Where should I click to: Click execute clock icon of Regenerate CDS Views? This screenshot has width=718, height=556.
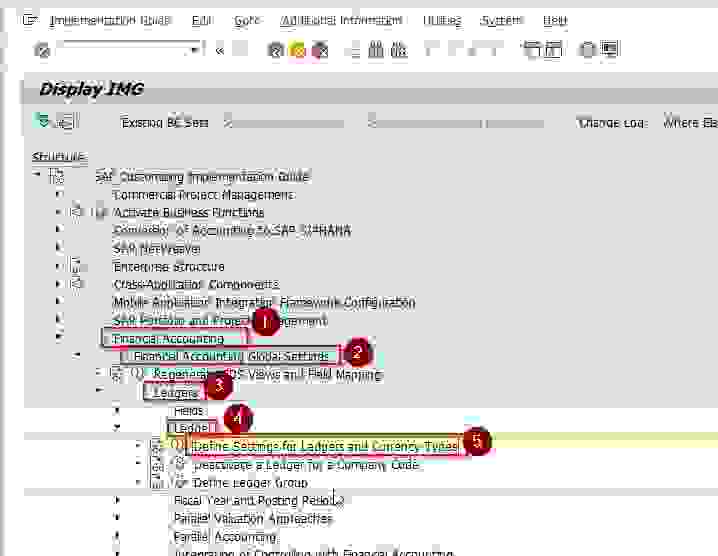point(137,373)
